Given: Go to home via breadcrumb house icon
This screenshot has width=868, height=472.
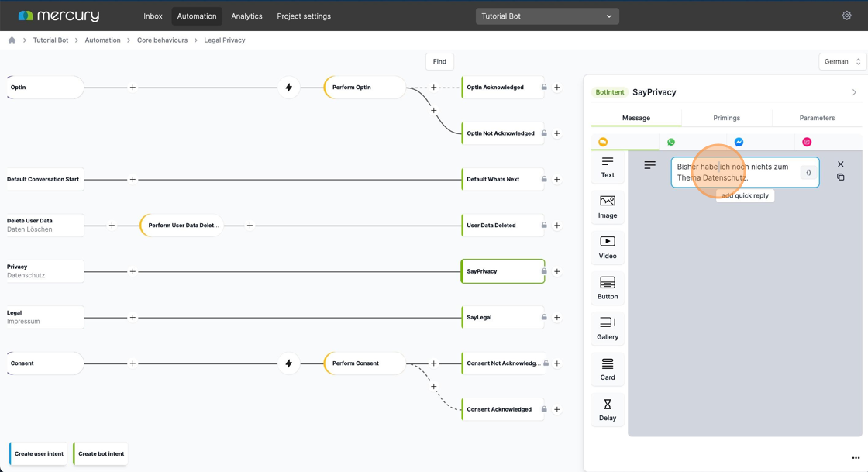Looking at the screenshot, I should (12, 40).
